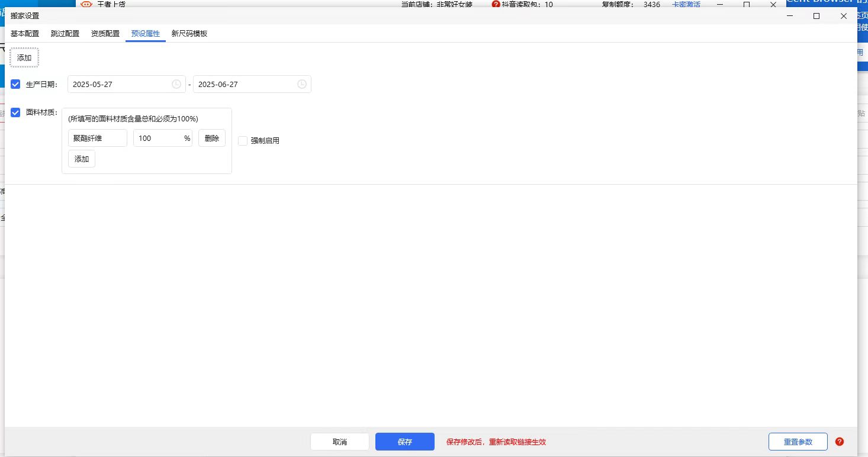Click the 2025-05-27 start date field
This screenshot has height=457, width=868.
click(118, 85)
